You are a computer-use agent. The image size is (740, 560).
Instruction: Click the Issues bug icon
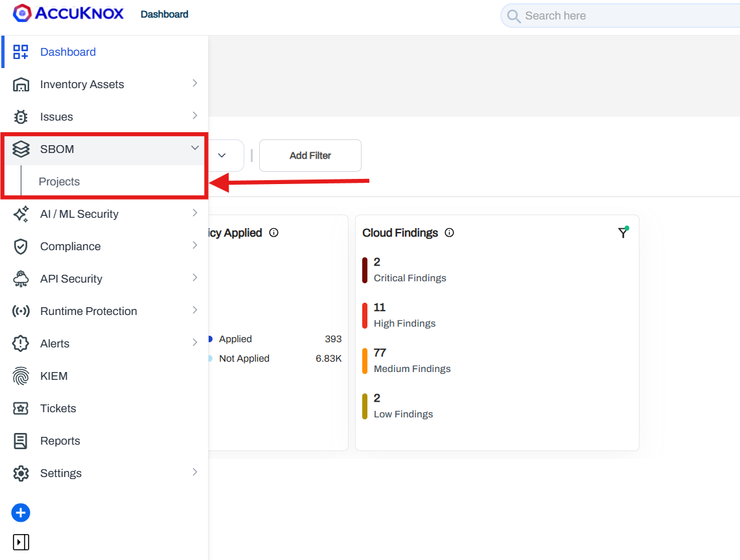click(x=21, y=117)
